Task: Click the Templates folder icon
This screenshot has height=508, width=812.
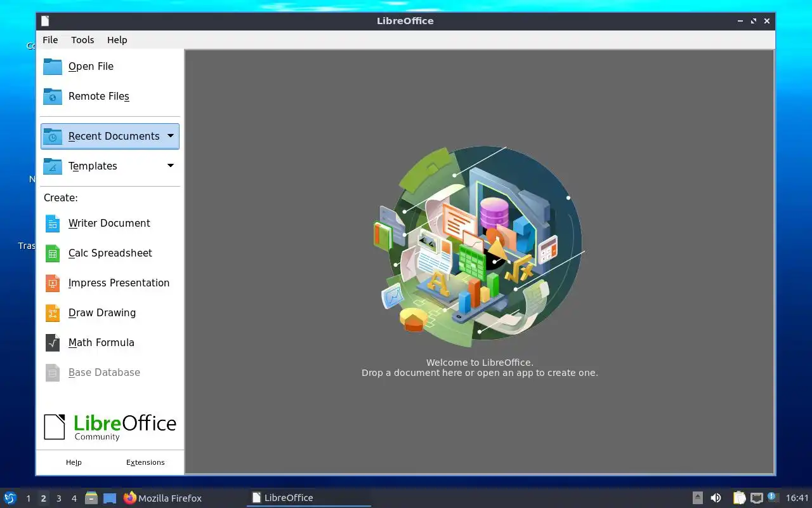Action: click(53, 166)
